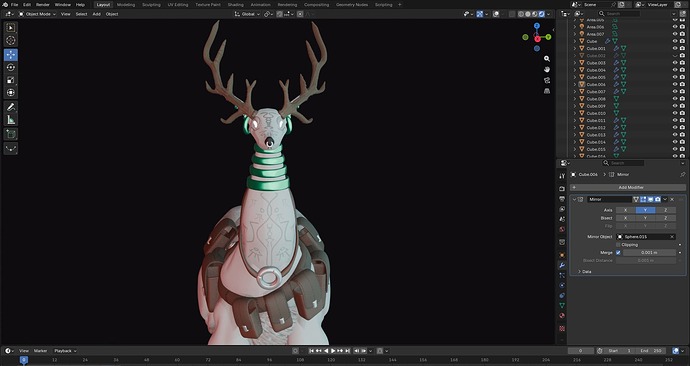The height and width of the screenshot is (366, 690).
Task: Toggle visibility eye of Cube.001
Action: (675, 48)
